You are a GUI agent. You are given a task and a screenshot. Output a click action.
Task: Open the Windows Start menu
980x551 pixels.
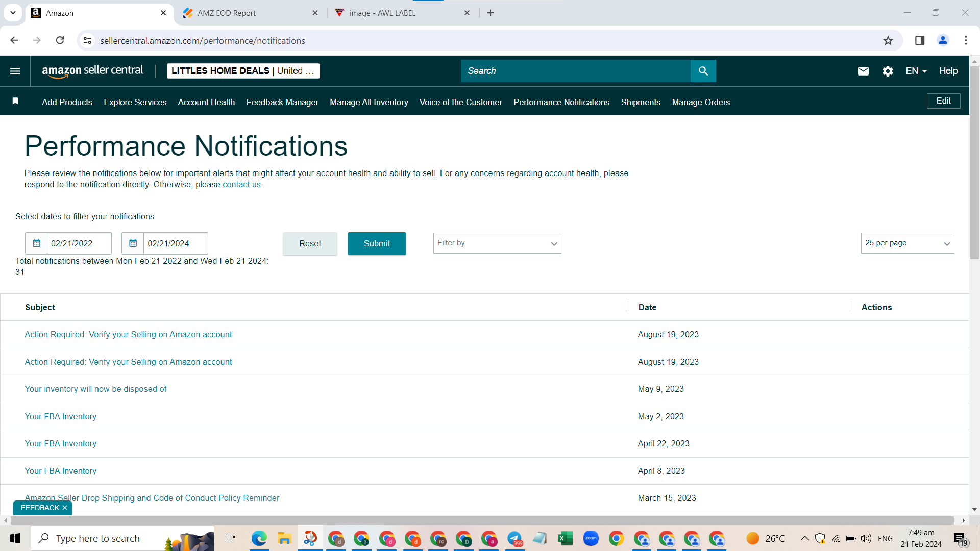[x=15, y=538]
